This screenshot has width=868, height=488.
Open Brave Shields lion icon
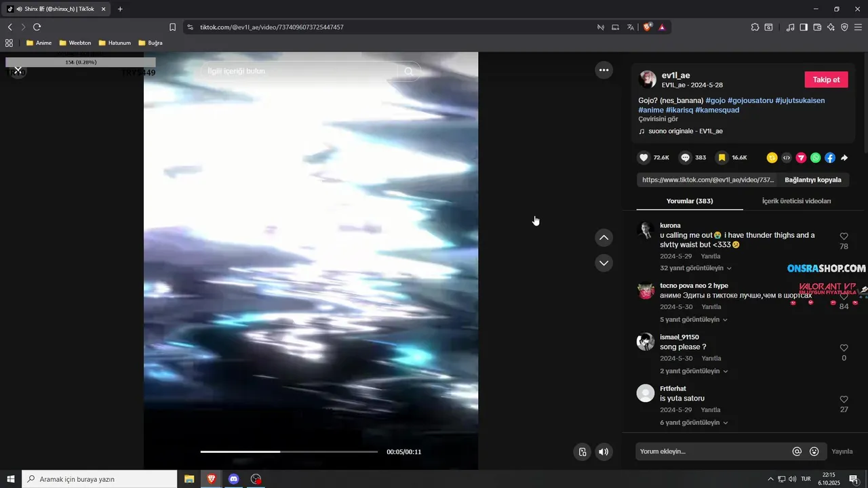pyautogui.click(x=647, y=27)
